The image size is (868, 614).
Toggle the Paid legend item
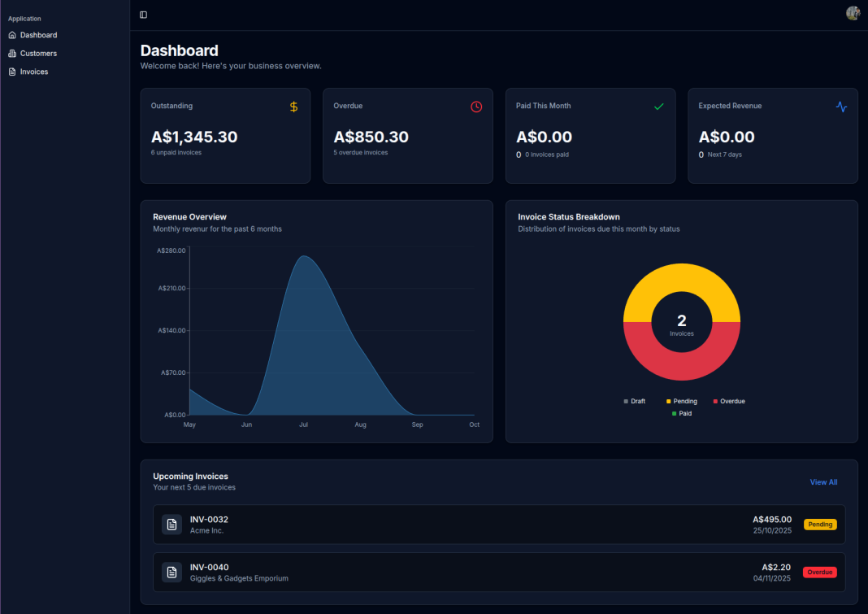point(682,413)
